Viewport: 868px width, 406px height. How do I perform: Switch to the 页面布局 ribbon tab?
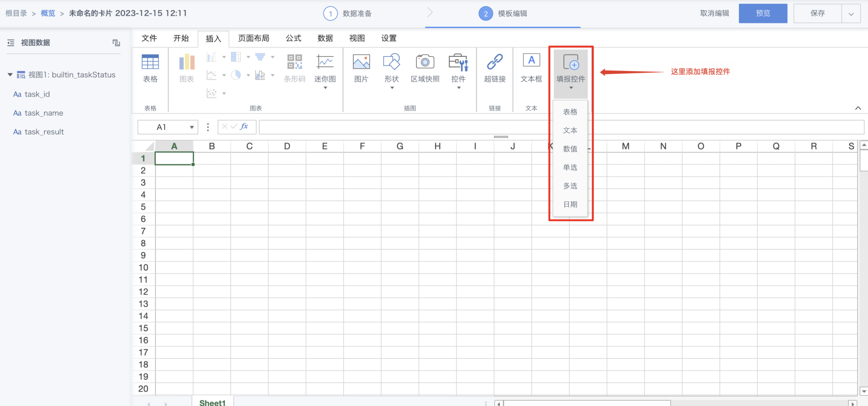(x=254, y=38)
